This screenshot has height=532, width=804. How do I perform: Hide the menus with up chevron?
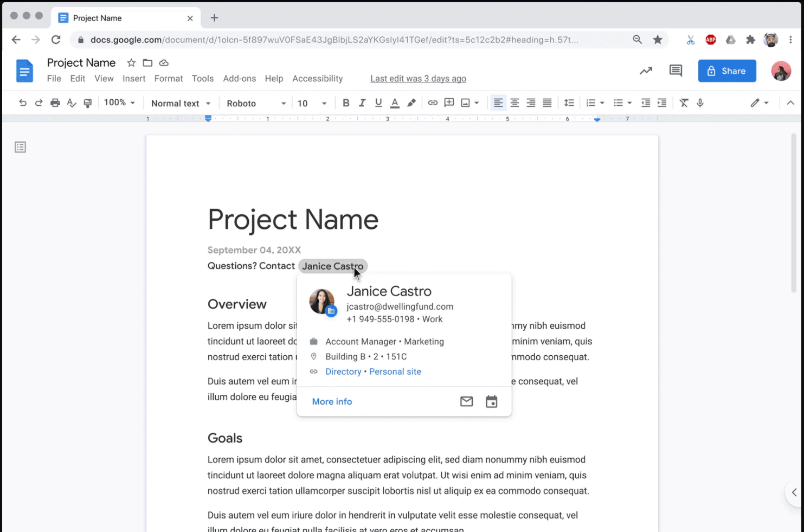(x=790, y=103)
